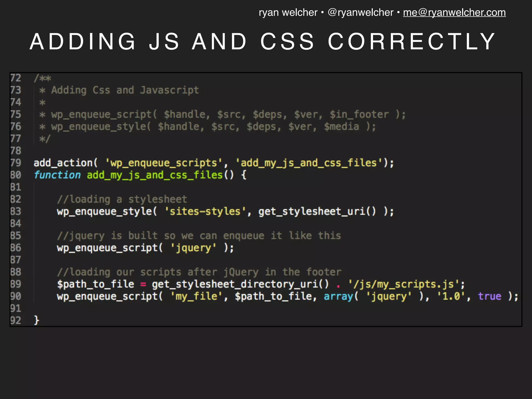The height and width of the screenshot is (399, 532).
Task: Click the wp_enqueue_style 'sites-styles' line
Action: point(225,211)
